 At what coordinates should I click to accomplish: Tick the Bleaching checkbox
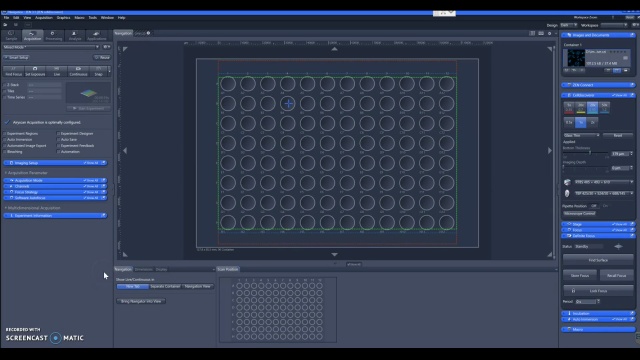coord(5,152)
